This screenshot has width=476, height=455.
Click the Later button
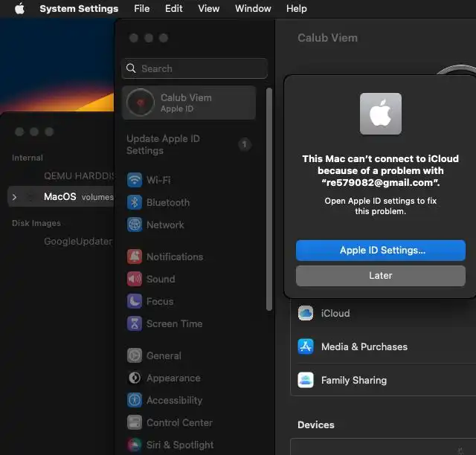[x=381, y=276]
